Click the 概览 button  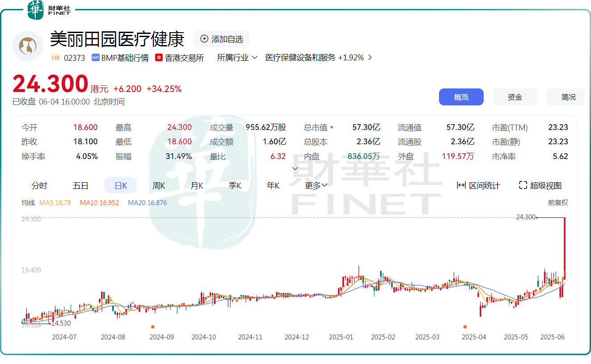coord(461,97)
